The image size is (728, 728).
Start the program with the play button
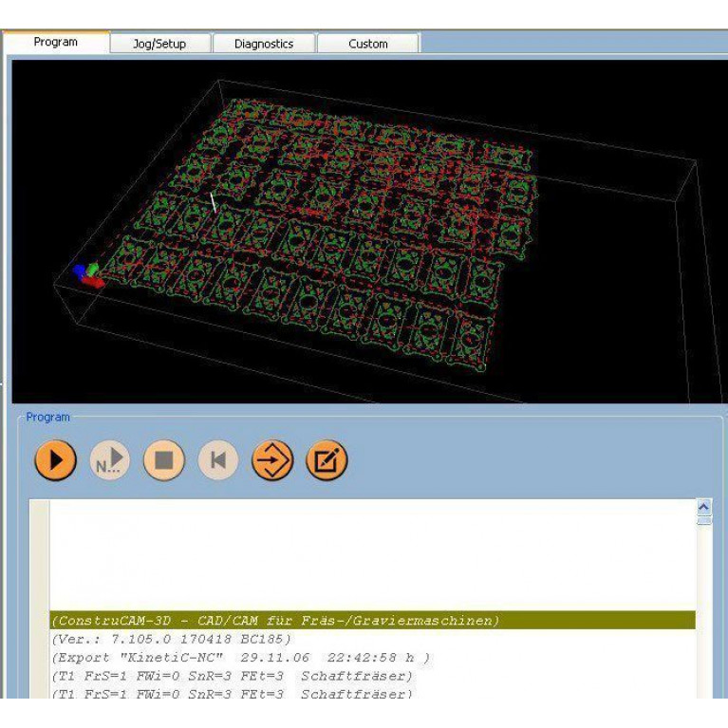pyautogui.click(x=56, y=460)
